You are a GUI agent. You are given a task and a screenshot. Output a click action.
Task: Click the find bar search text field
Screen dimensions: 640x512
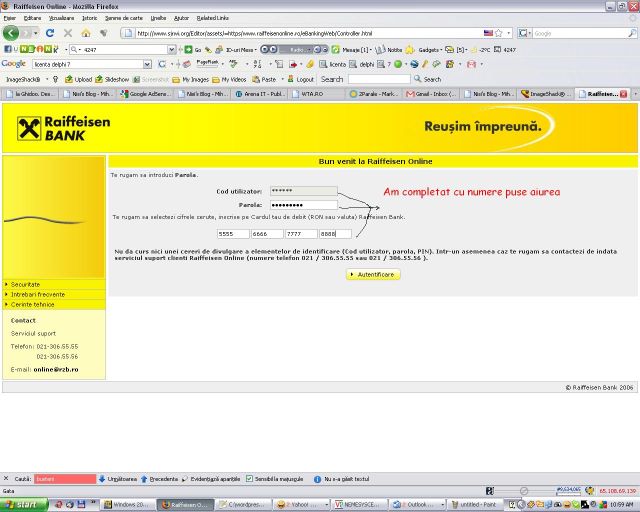(x=65, y=479)
